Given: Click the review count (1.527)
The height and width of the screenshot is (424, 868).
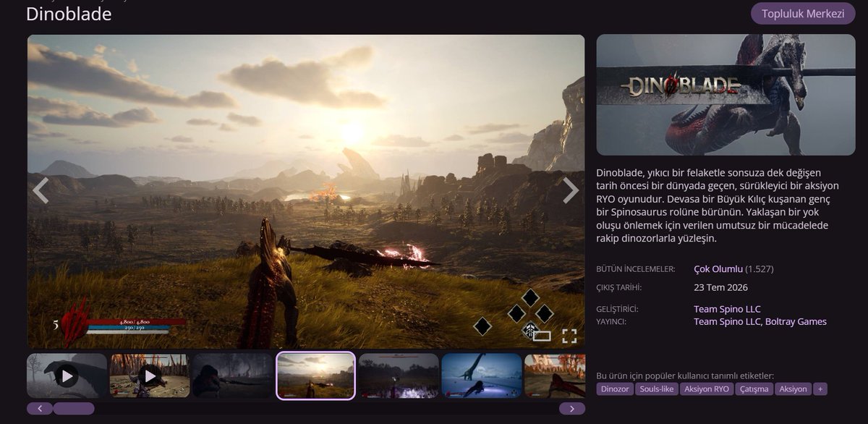Looking at the screenshot, I should tap(759, 269).
